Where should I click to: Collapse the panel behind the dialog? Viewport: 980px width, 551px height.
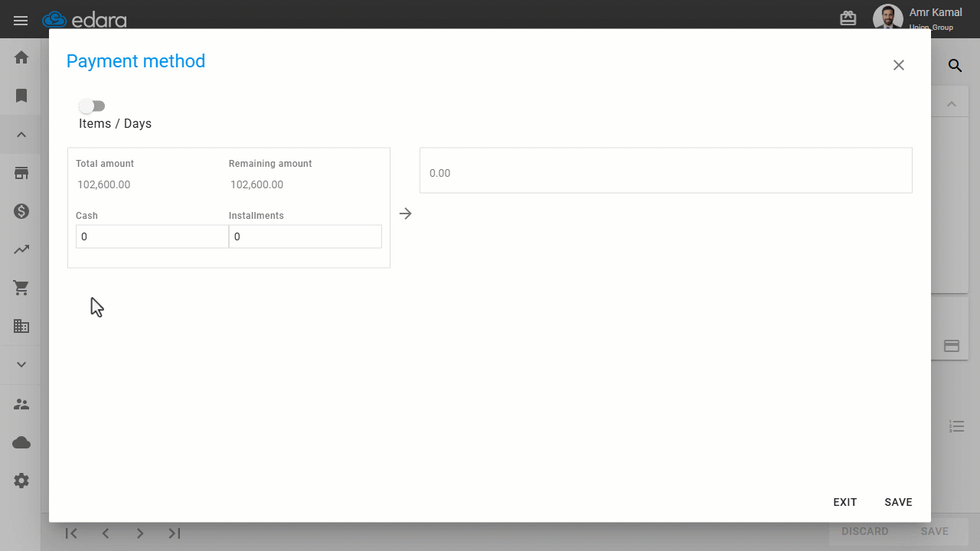click(951, 103)
